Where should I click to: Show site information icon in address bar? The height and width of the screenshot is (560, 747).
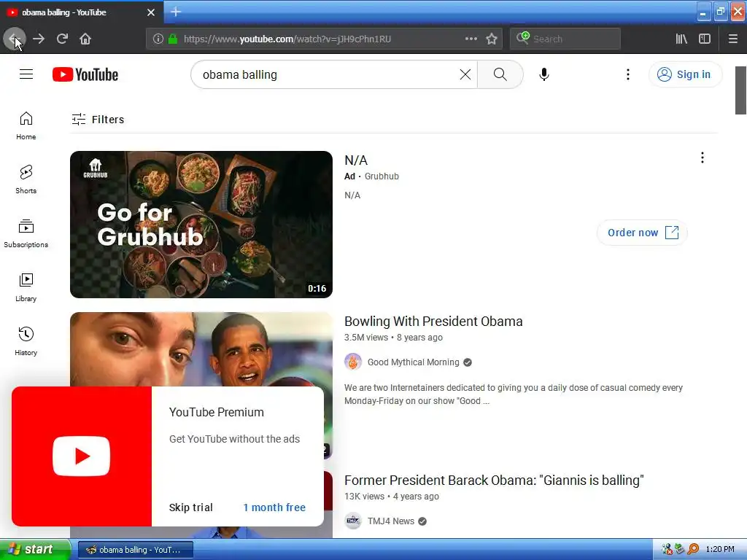click(158, 39)
